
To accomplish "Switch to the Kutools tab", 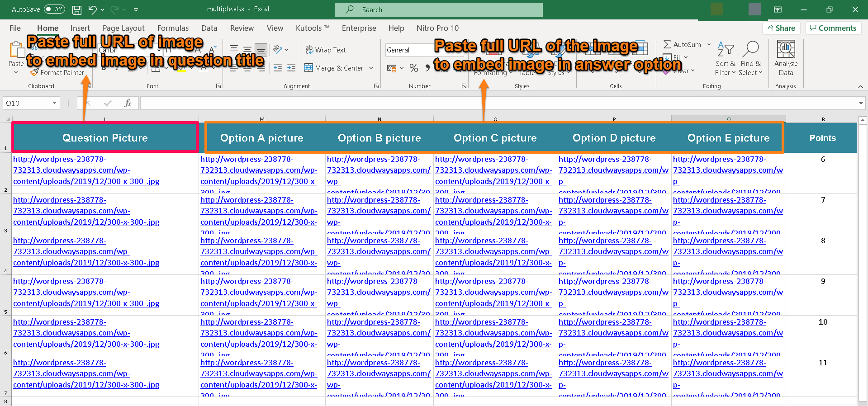I will coord(312,28).
